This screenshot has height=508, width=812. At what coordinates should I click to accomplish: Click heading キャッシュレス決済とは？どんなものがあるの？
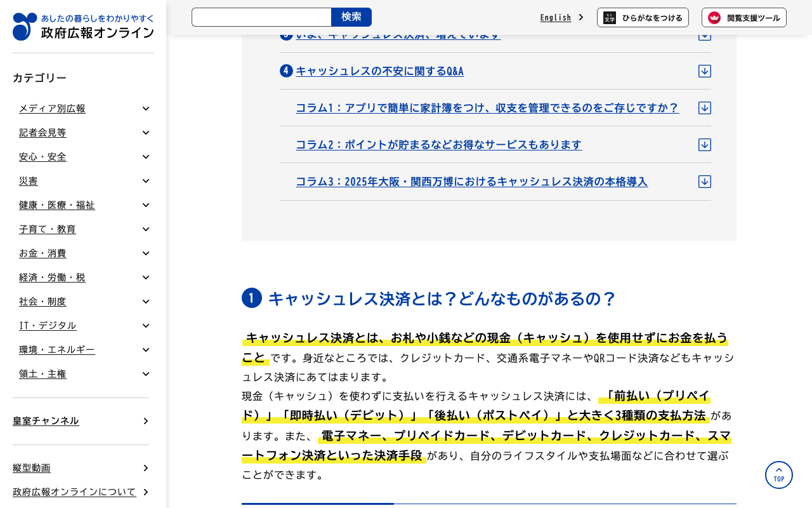click(442, 298)
